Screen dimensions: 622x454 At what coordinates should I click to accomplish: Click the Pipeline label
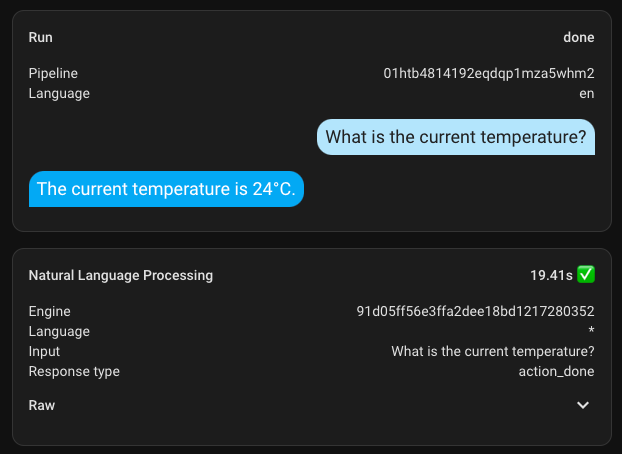tap(53, 73)
